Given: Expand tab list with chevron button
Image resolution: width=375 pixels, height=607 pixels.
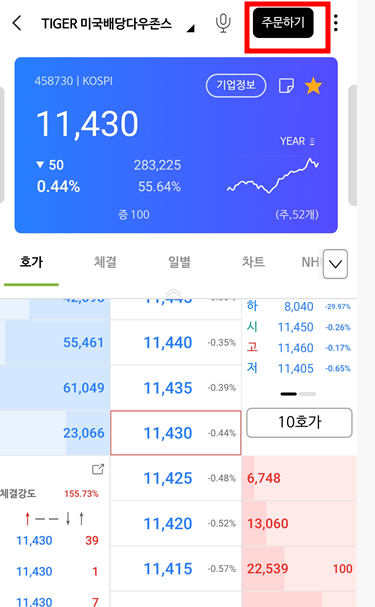Looking at the screenshot, I should click(x=335, y=264).
